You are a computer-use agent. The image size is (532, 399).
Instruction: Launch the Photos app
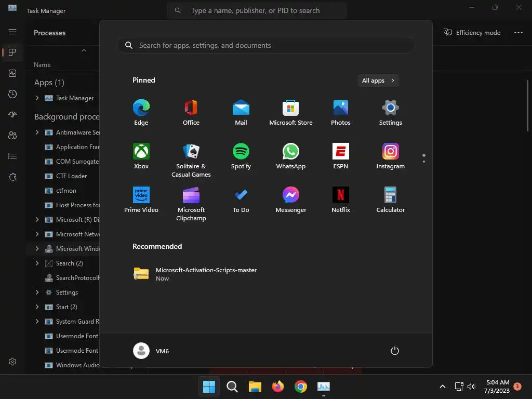click(341, 113)
